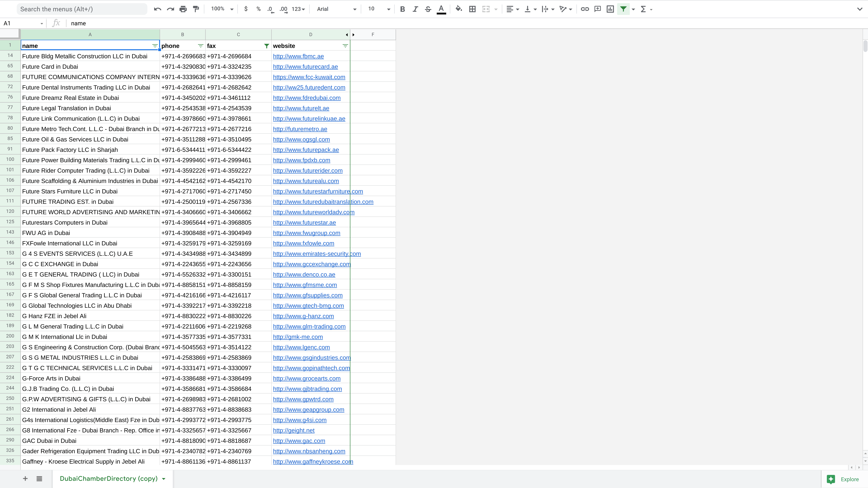This screenshot has width=868, height=488.
Task: Open the functions sigma icon
Action: [x=643, y=9]
